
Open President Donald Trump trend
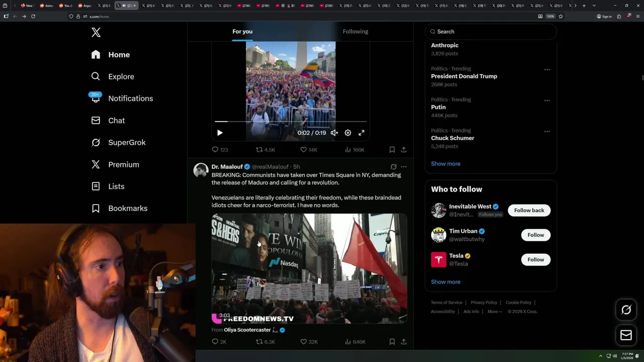464,76
